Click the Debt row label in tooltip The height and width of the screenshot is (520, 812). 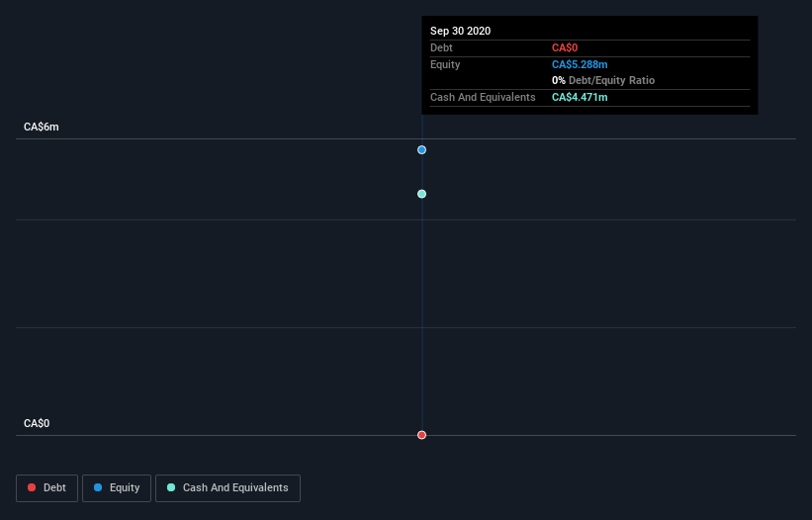441,47
